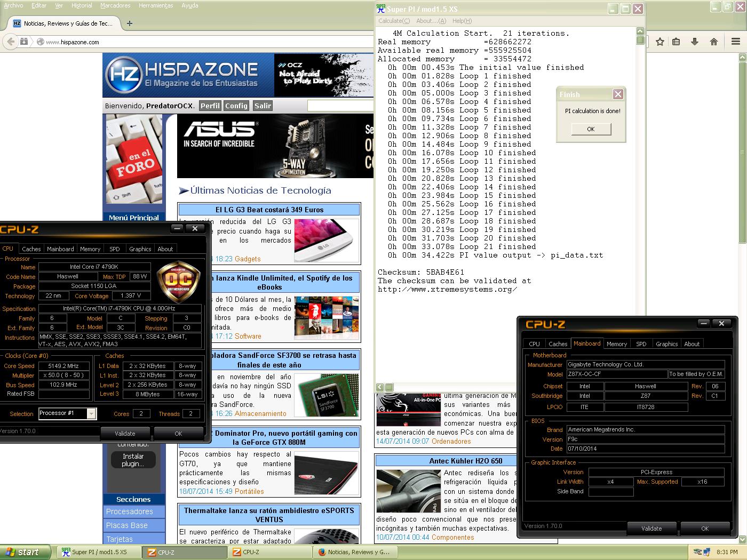Click OK in the CPU-Z mainboard window
Image resolution: width=747 pixels, height=560 pixels.
[705, 529]
